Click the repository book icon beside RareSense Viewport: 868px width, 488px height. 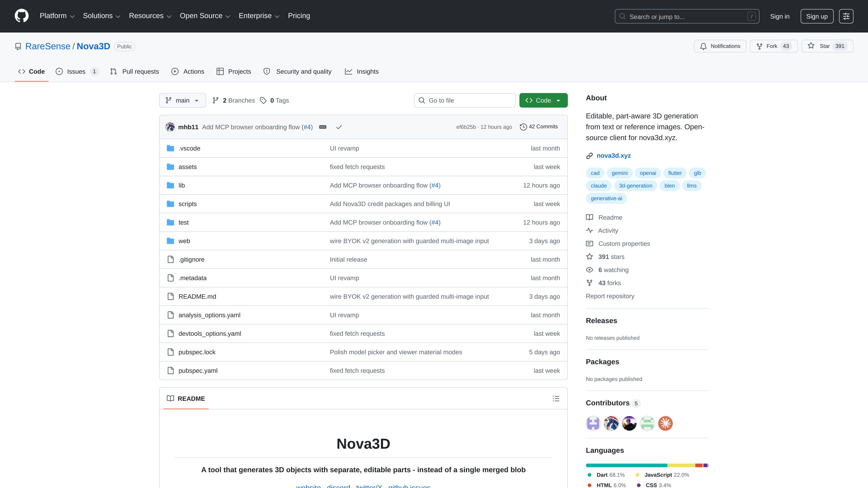point(18,47)
